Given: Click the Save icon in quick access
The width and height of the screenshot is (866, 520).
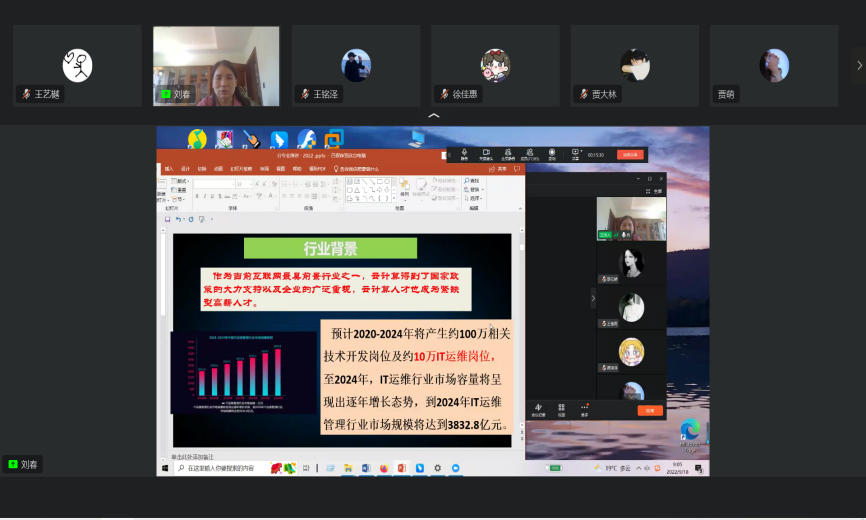Looking at the screenshot, I should (167, 219).
